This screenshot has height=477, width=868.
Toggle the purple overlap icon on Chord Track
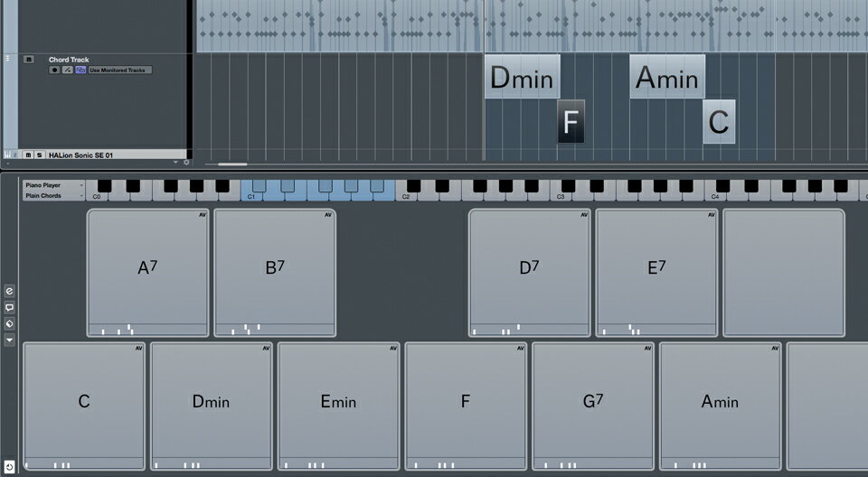[80, 70]
